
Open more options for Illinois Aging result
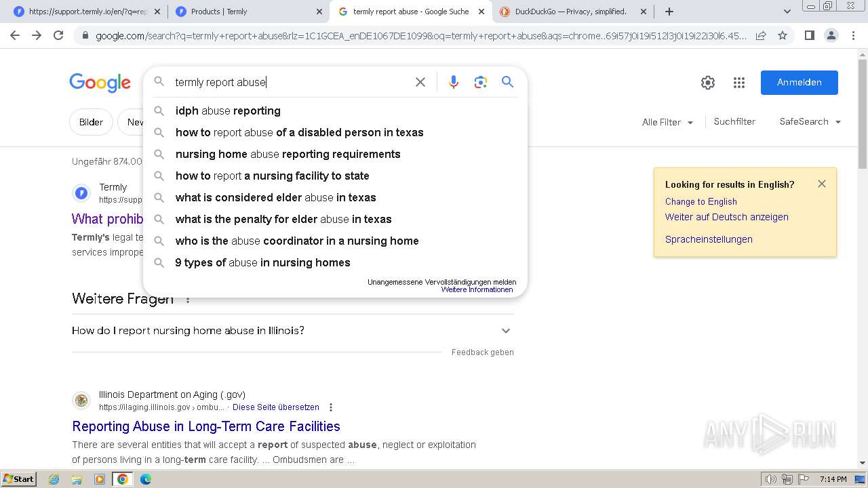(331, 407)
